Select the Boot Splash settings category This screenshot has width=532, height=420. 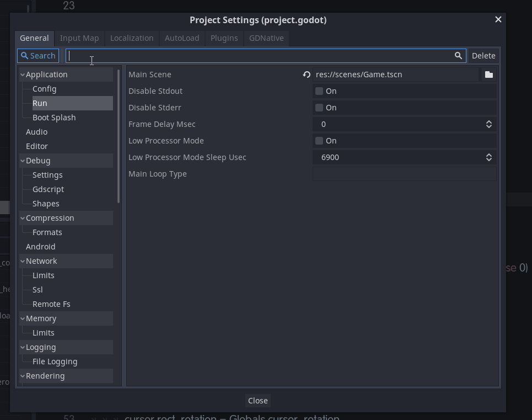tap(55, 117)
